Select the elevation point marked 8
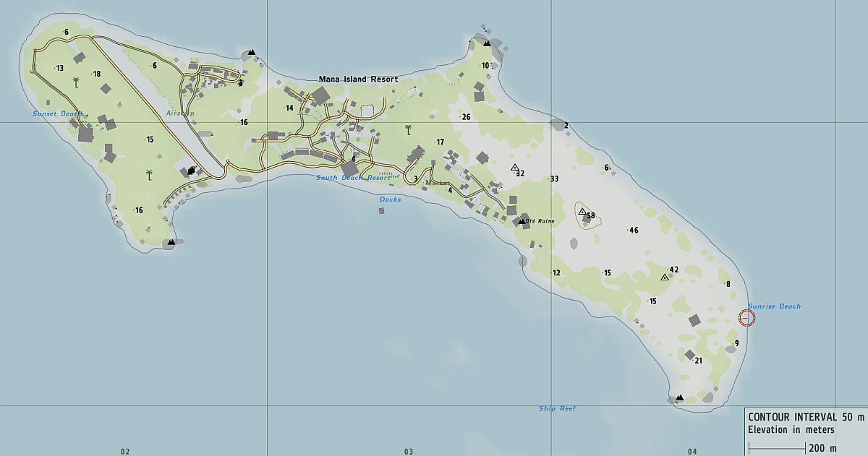 (x=728, y=284)
